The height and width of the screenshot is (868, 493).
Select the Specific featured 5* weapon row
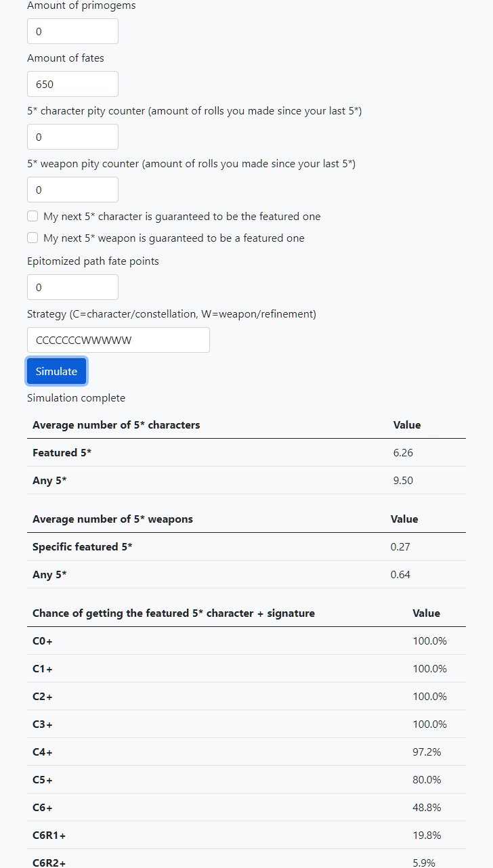pyautogui.click(x=246, y=546)
